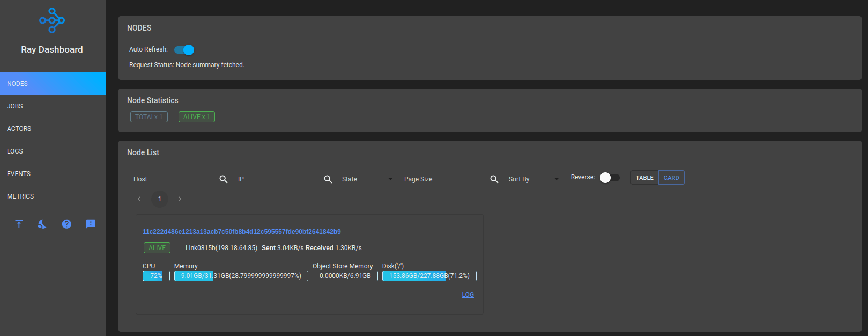Select the CARD view button

[x=671, y=178]
